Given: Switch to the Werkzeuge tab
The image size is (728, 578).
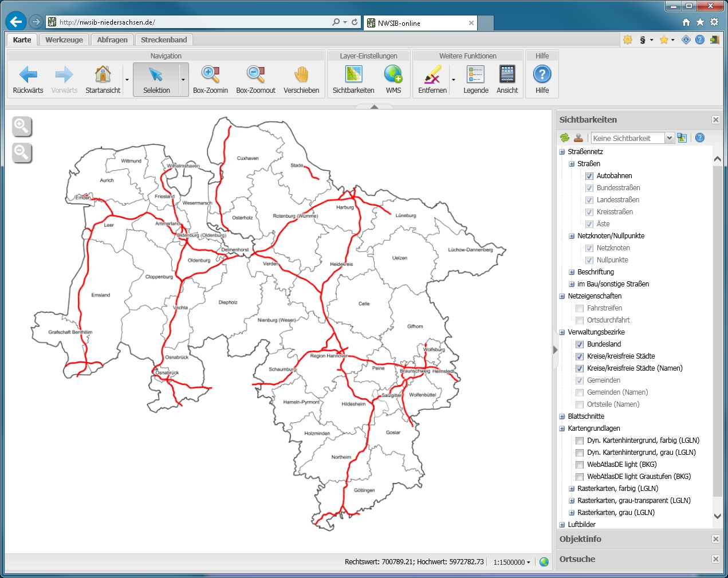Looking at the screenshot, I should coord(64,40).
